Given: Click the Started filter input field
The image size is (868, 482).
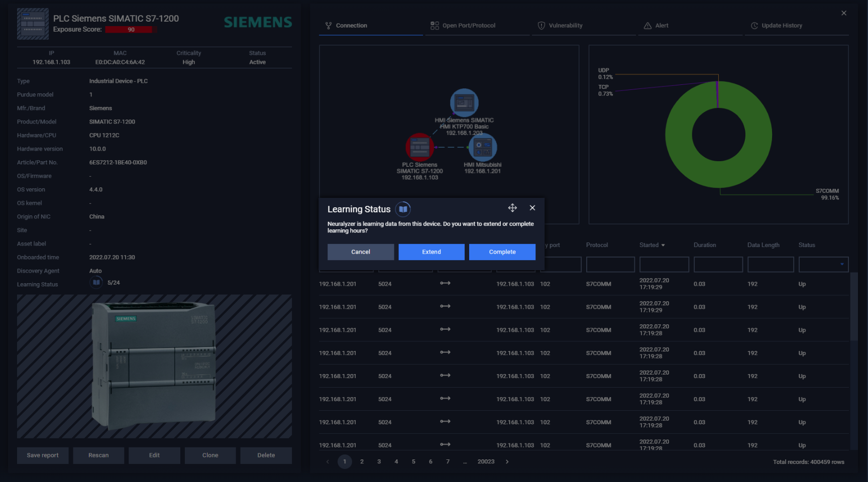Looking at the screenshot, I should coord(664,264).
